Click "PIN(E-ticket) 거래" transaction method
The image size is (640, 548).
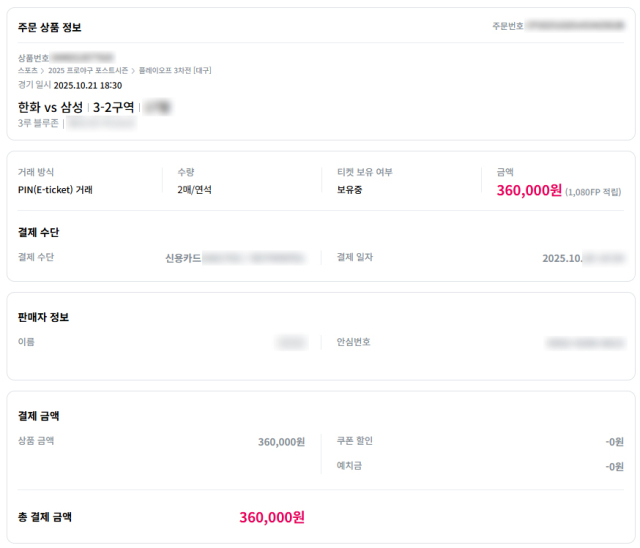pyautogui.click(x=55, y=189)
